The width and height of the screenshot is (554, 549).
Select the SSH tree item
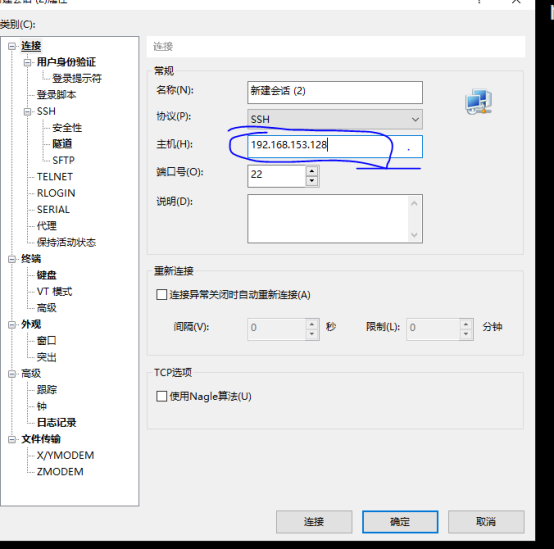click(46, 111)
